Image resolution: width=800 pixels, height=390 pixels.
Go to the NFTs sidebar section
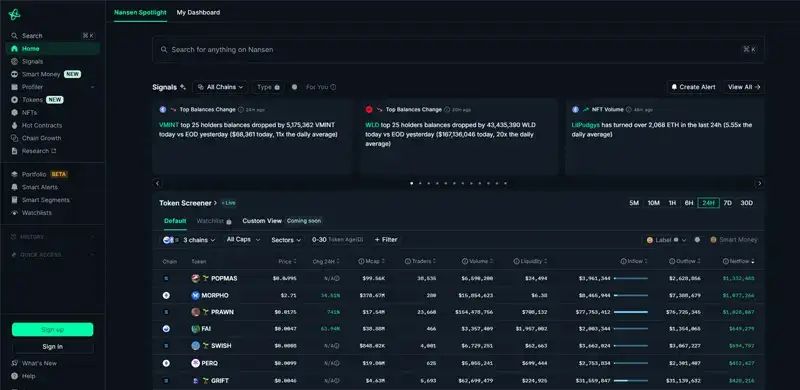29,112
